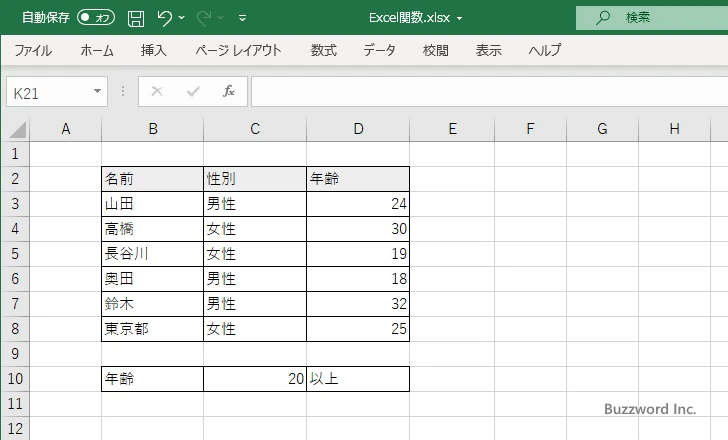
Task: Select age cell with value 30
Action: click(x=358, y=229)
